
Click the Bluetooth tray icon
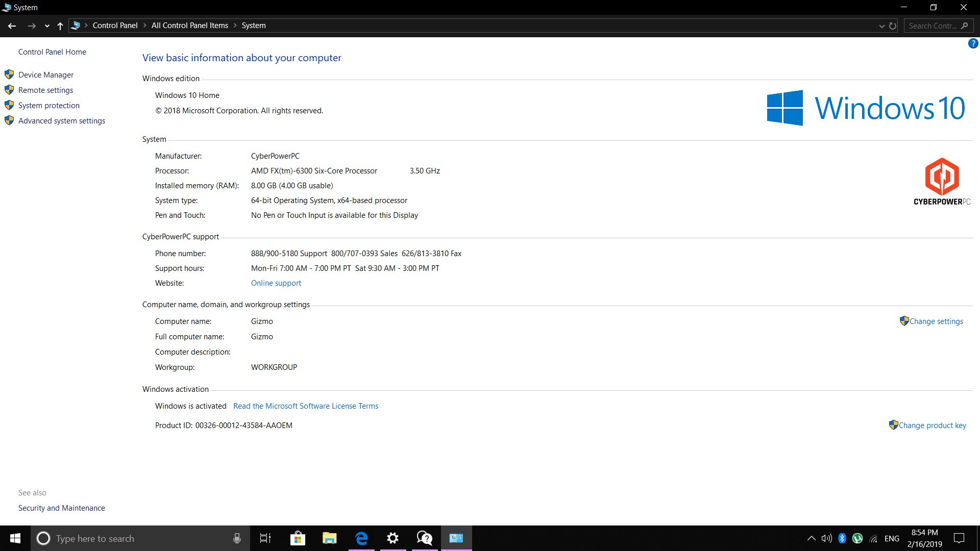[x=842, y=538]
